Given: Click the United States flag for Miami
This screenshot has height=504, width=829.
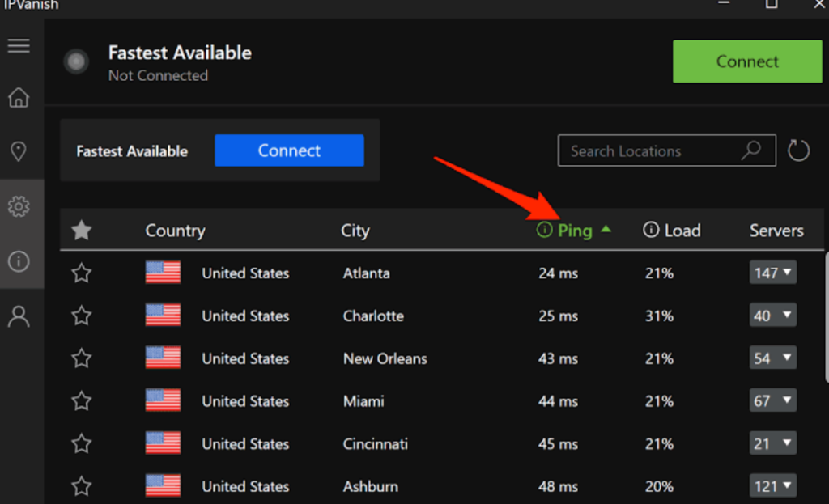Looking at the screenshot, I should pos(163,400).
